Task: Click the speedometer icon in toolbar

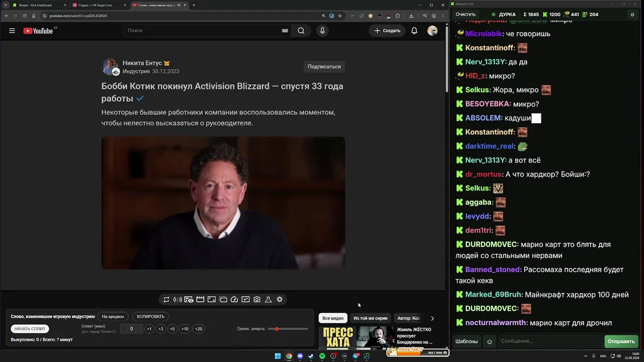Action: [x=234, y=300]
